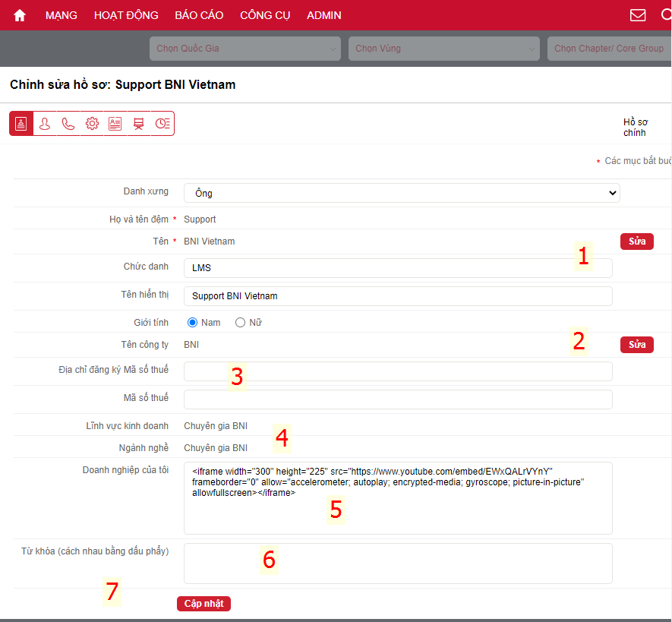The image size is (672, 622).
Task: Open the Chọn Quốc Gia dropdown
Action: coord(245,49)
